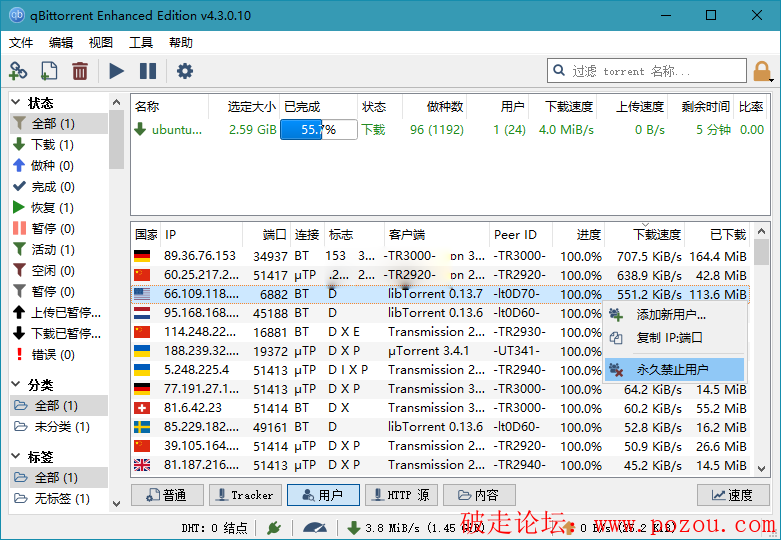Collapse the 状态 section in sidebar

point(17,103)
